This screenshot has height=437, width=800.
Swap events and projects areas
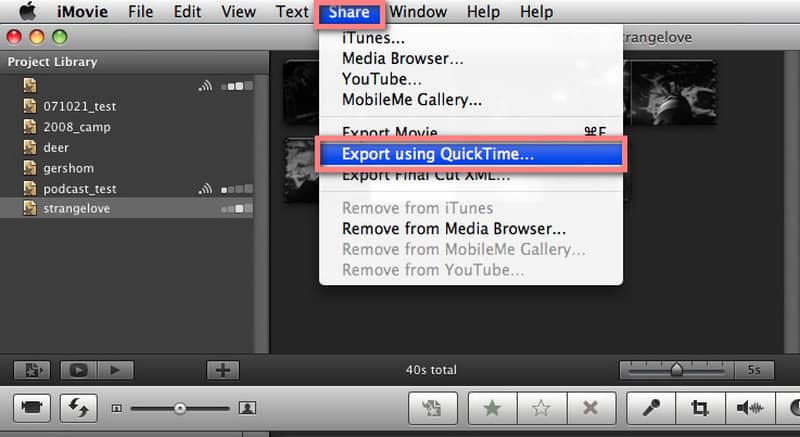pyautogui.click(x=79, y=408)
